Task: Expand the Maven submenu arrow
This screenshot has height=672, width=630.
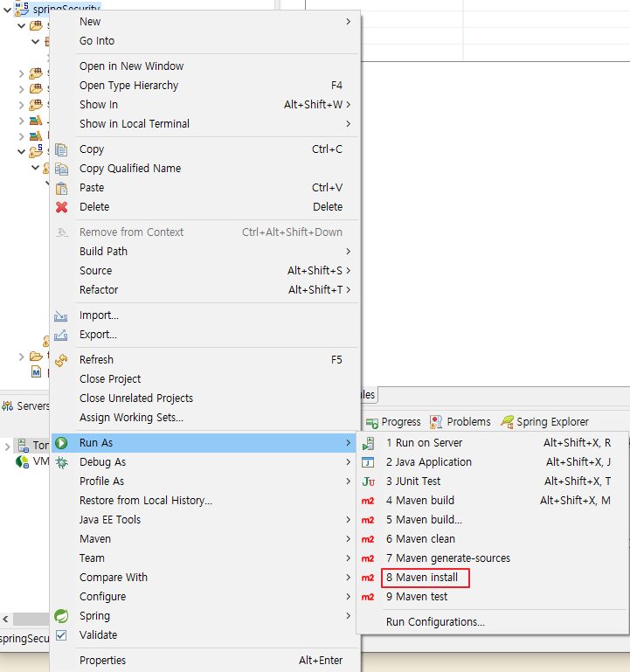Action: (348, 538)
